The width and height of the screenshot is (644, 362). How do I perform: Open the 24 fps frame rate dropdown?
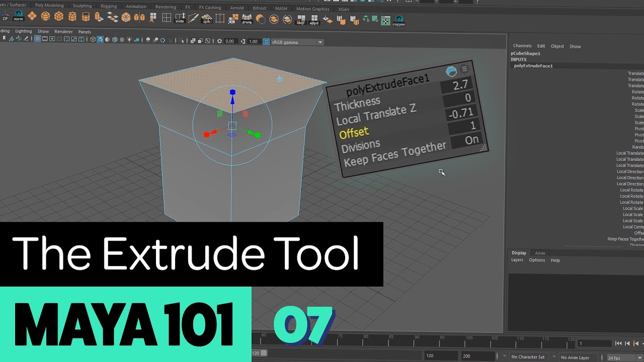tap(639, 357)
